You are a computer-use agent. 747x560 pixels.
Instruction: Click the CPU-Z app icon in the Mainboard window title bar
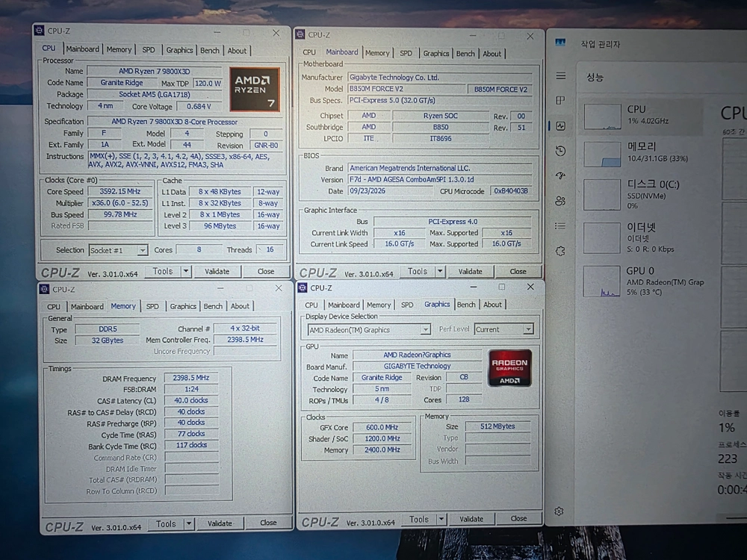point(300,34)
